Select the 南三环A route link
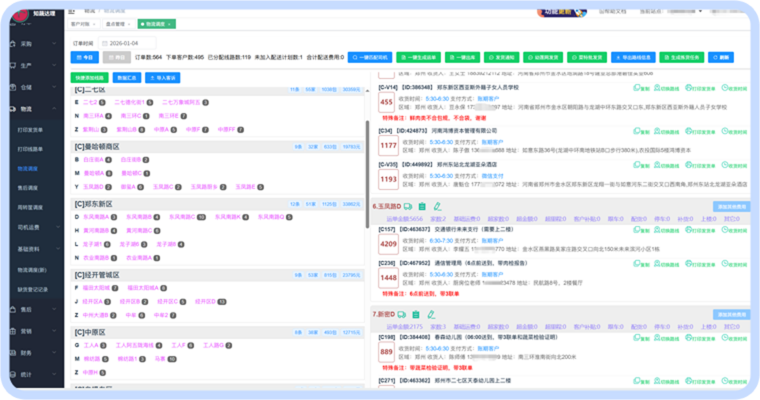Screen dimensions: 760x400 coord(94,115)
